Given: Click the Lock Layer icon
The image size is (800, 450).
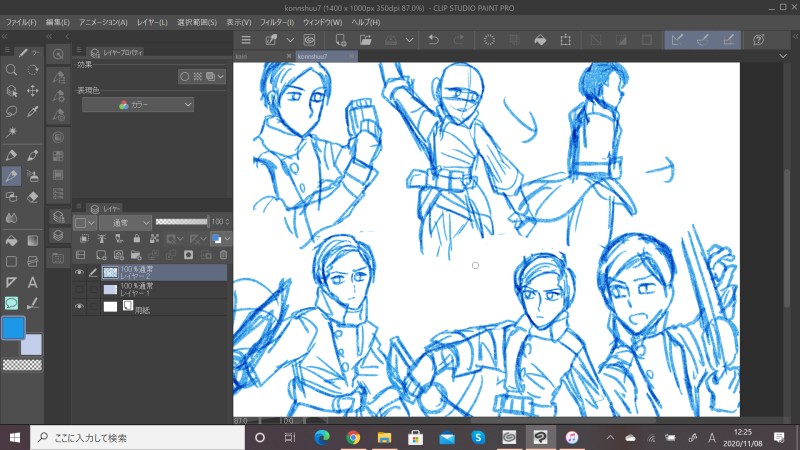Looking at the screenshot, I should click(x=135, y=239).
